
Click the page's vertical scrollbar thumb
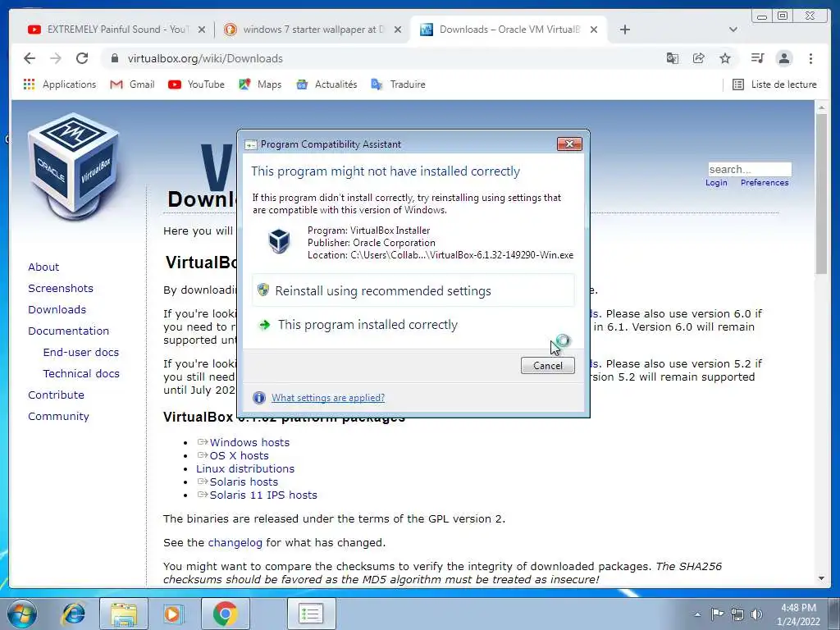821,193
